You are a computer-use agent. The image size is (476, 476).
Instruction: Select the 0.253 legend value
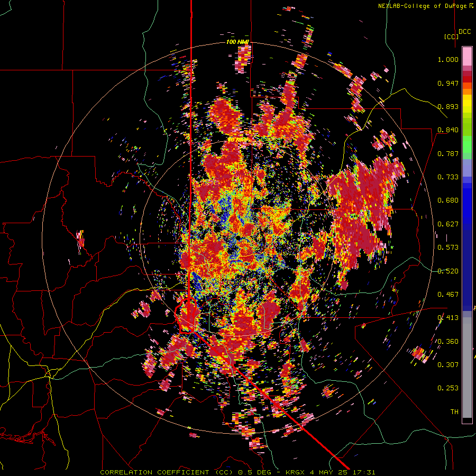[448, 388]
